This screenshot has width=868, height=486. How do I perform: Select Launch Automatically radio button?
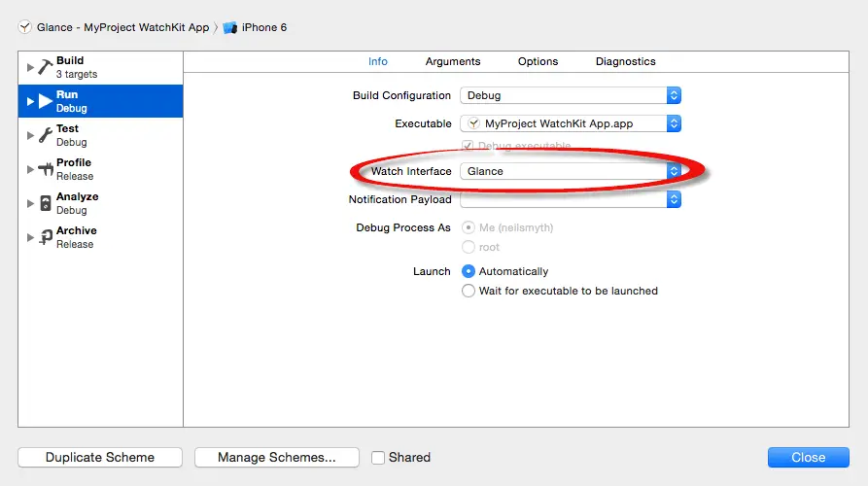[x=469, y=271]
